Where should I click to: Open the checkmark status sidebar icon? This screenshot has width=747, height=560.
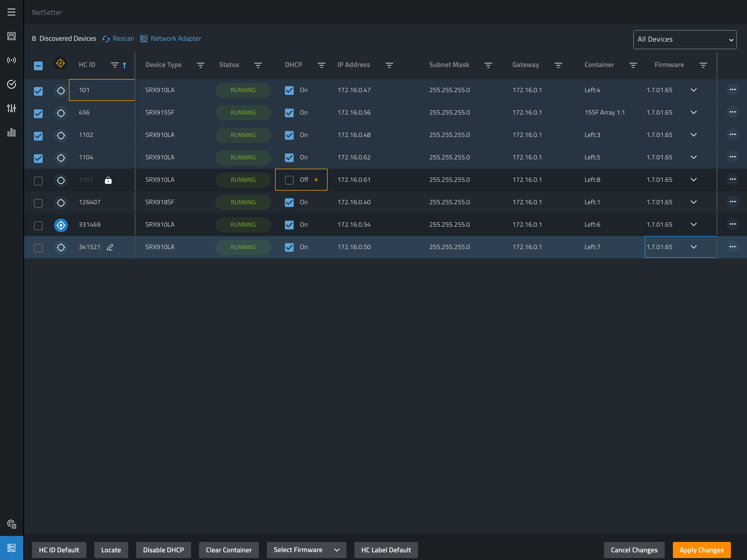11,84
